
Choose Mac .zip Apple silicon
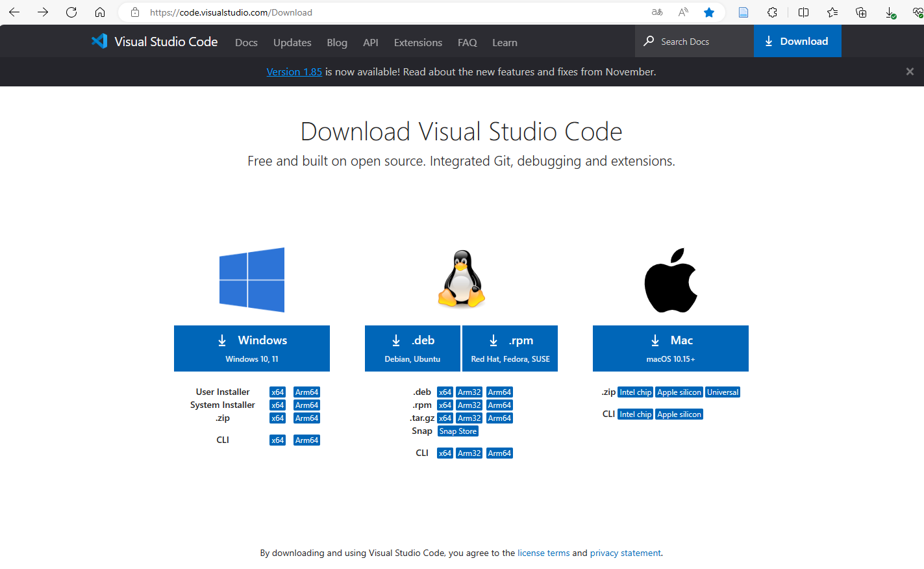679,392
